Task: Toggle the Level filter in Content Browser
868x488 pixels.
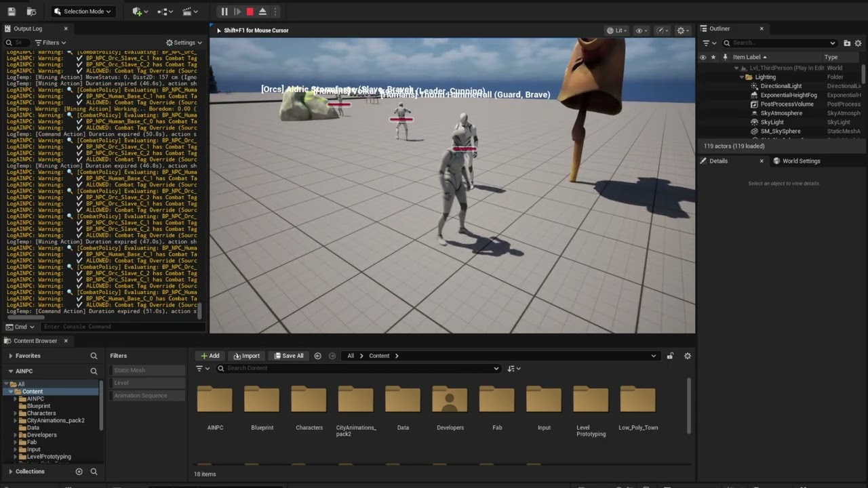Action: click(x=147, y=383)
